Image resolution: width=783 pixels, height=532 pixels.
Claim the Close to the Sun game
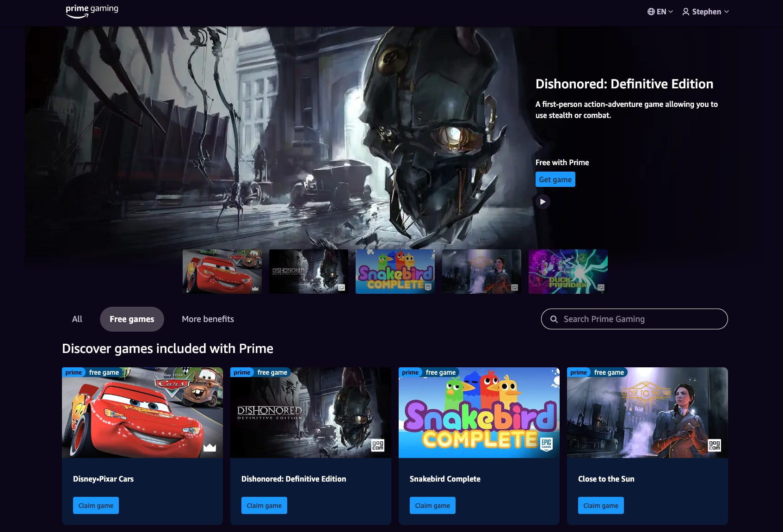point(601,506)
